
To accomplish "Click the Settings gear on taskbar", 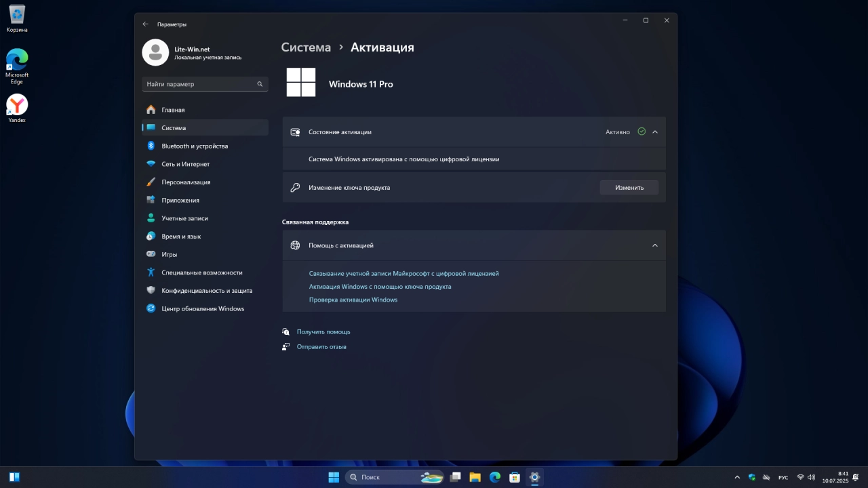I will pyautogui.click(x=534, y=477).
